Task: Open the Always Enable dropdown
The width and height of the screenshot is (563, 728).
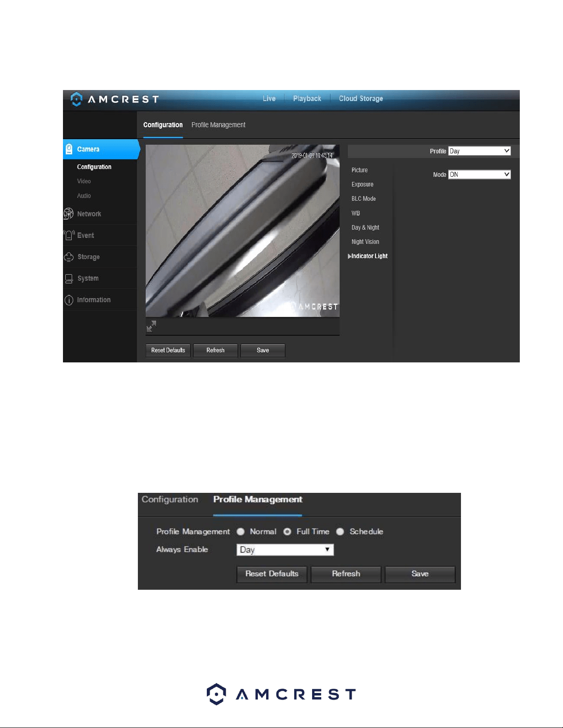Action: coord(285,550)
